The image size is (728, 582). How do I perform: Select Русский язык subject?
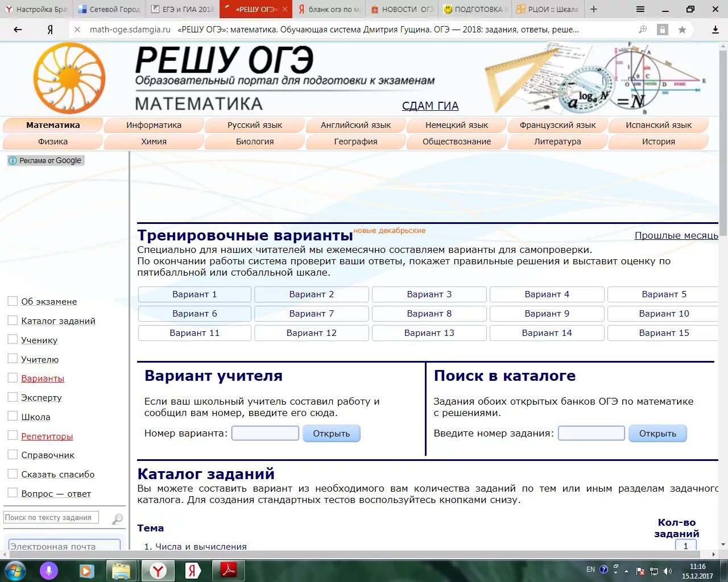(255, 125)
